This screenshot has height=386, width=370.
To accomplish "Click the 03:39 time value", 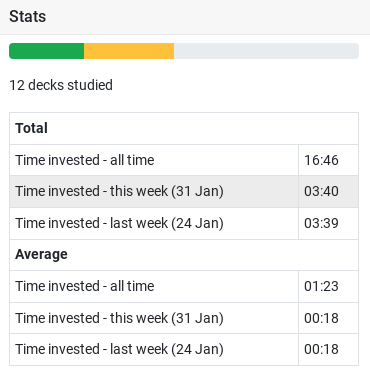I will pyautogui.click(x=321, y=223).
